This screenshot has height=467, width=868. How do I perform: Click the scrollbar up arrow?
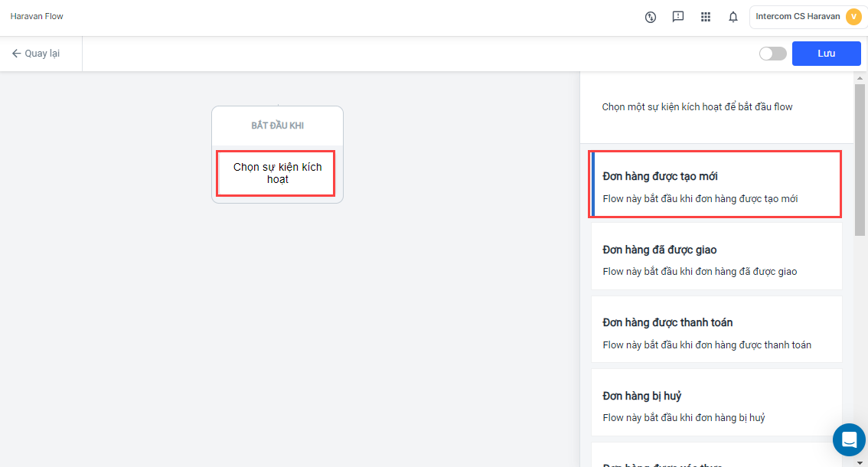coord(860,78)
